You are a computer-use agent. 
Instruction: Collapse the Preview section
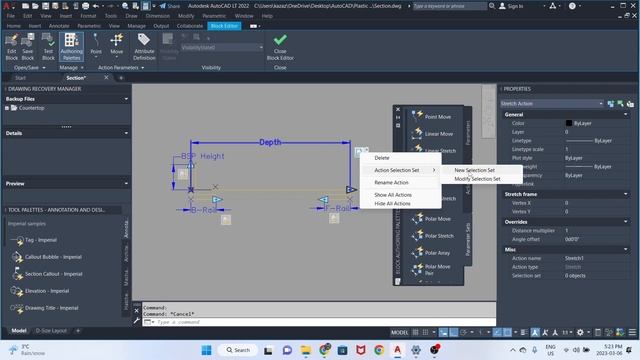126,184
